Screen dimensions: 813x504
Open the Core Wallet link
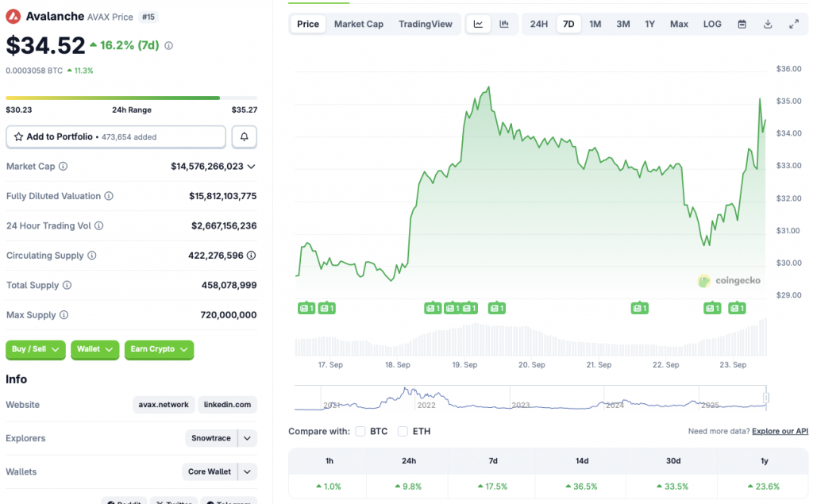[x=210, y=471]
